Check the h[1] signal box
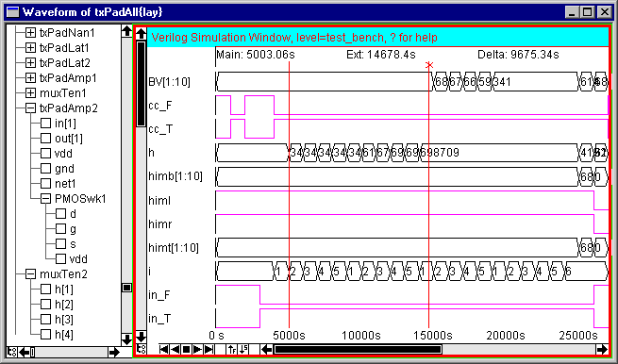618x364 pixels. (45, 290)
